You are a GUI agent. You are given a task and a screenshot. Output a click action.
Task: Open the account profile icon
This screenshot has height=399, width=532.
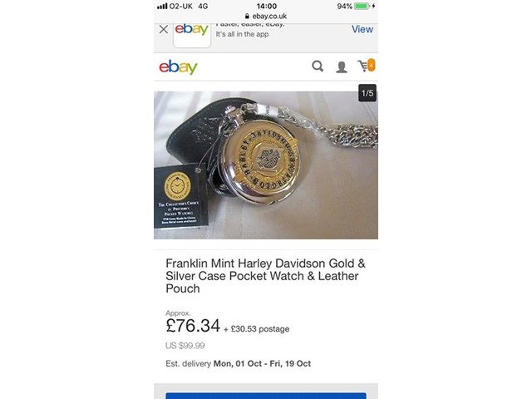point(342,66)
